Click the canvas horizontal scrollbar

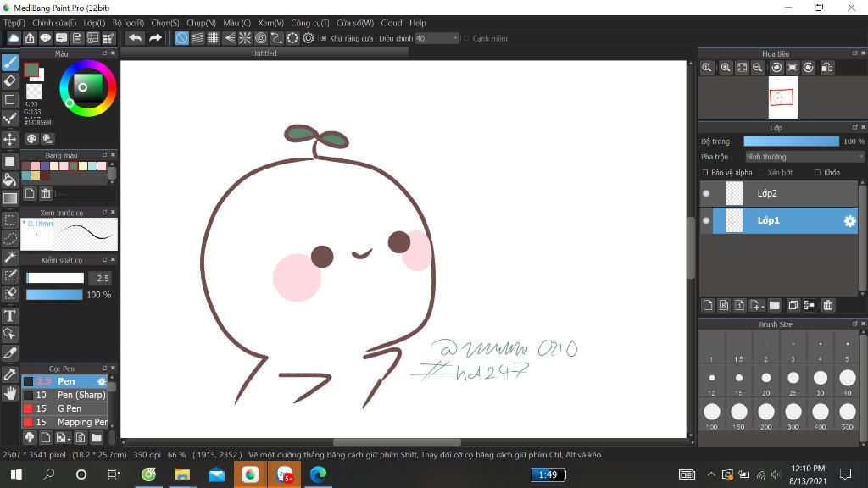tap(397, 442)
